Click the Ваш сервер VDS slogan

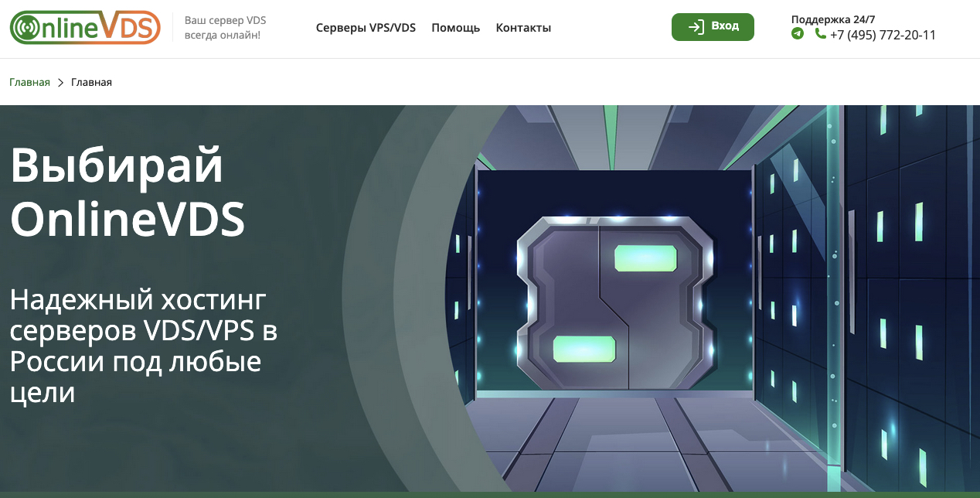[225, 28]
